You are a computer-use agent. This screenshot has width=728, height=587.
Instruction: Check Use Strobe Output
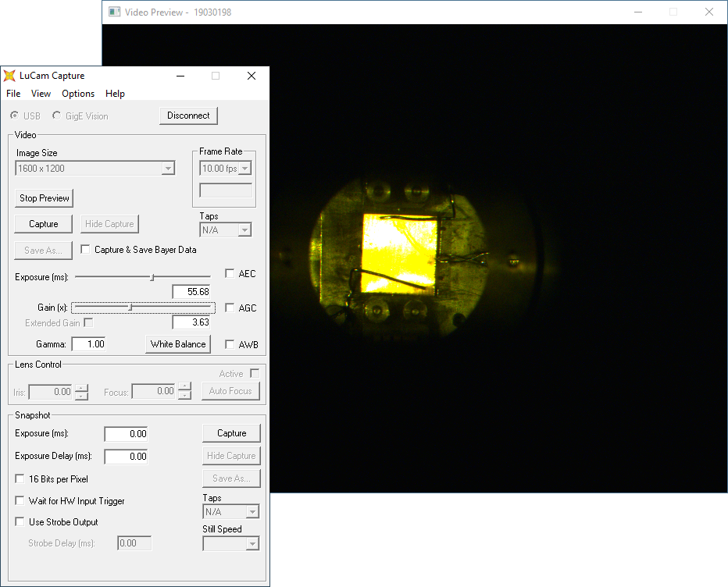(x=20, y=521)
